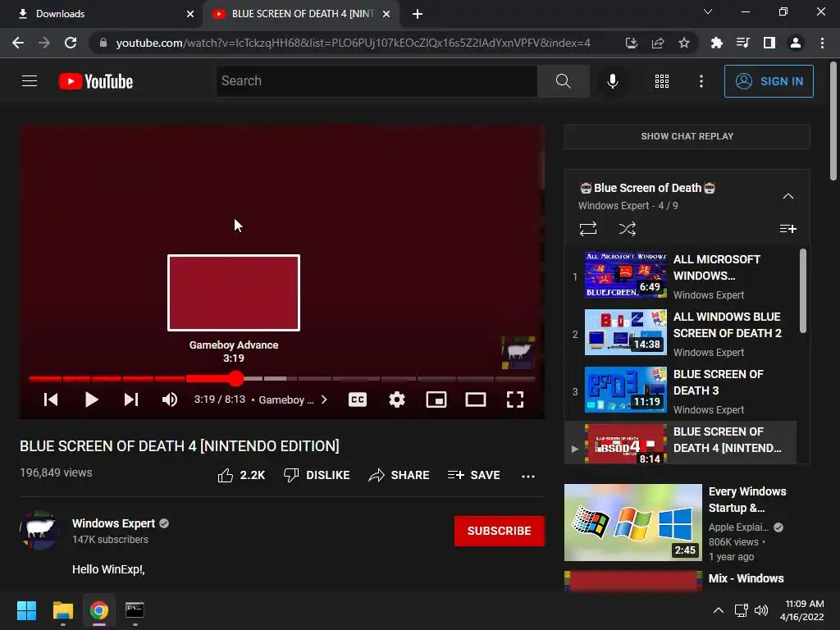Open the YouTube guide hamburger menu
This screenshot has height=630, width=840.
[30, 81]
